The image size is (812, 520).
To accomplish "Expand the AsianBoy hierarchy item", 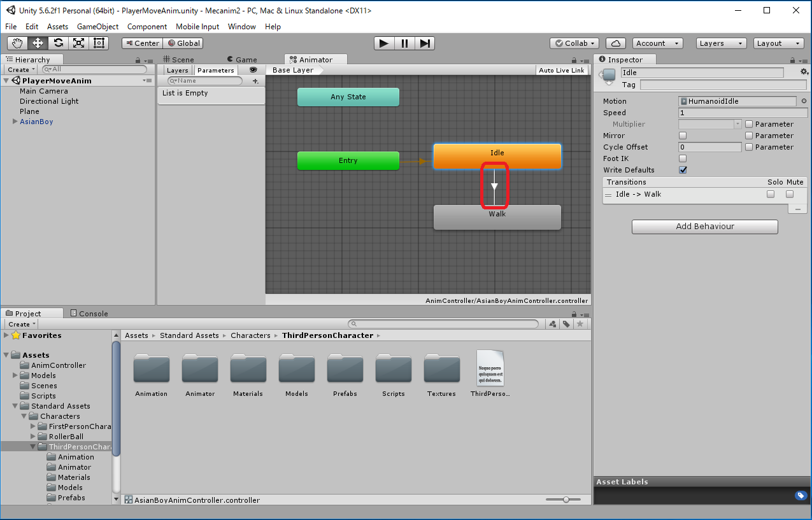I will (15, 122).
